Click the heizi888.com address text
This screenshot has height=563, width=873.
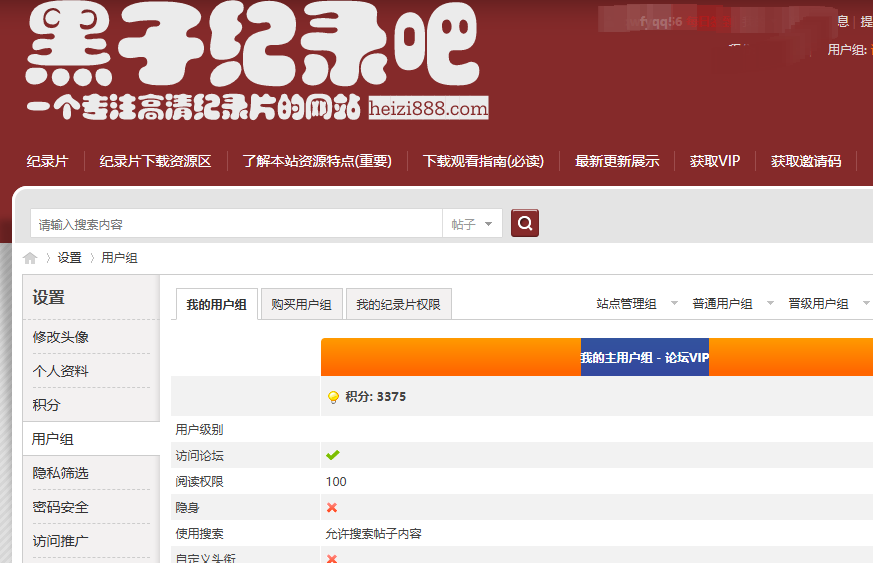coord(428,108)
